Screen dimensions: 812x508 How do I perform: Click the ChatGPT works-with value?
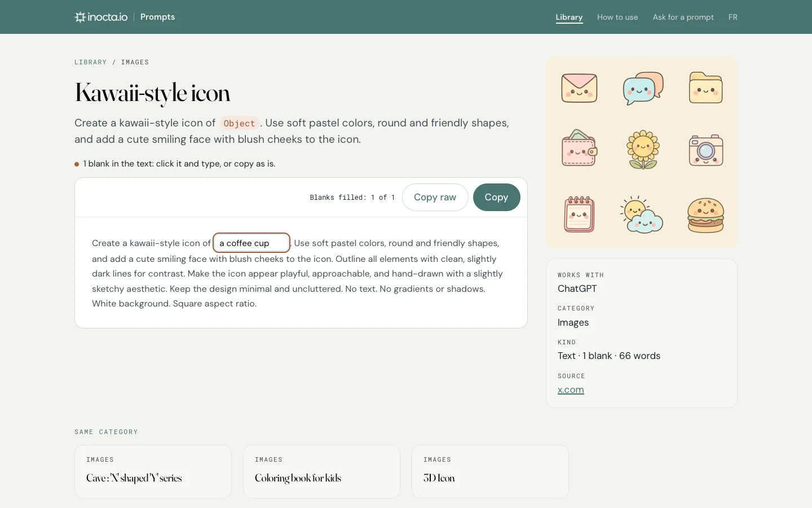[577, 288]
